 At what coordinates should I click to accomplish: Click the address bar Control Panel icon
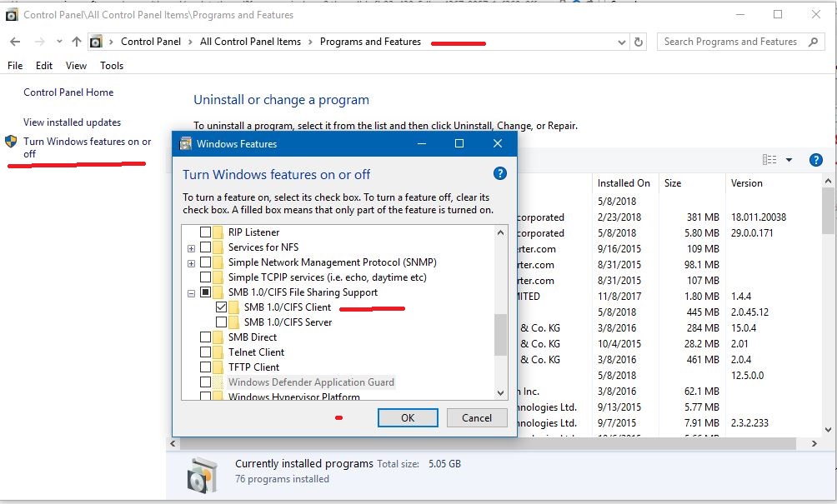pos(96,42)
